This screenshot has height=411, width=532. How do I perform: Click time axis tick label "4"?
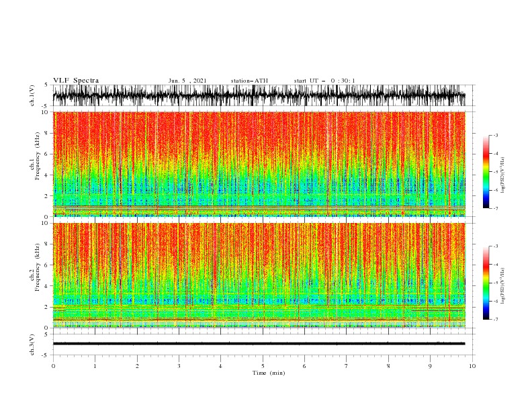(x=220, y=366)
